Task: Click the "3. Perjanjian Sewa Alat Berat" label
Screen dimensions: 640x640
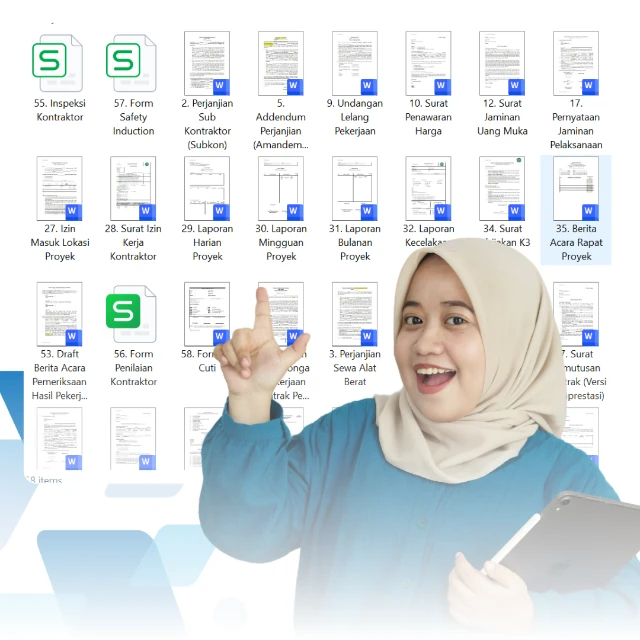Action: point(355,368)
